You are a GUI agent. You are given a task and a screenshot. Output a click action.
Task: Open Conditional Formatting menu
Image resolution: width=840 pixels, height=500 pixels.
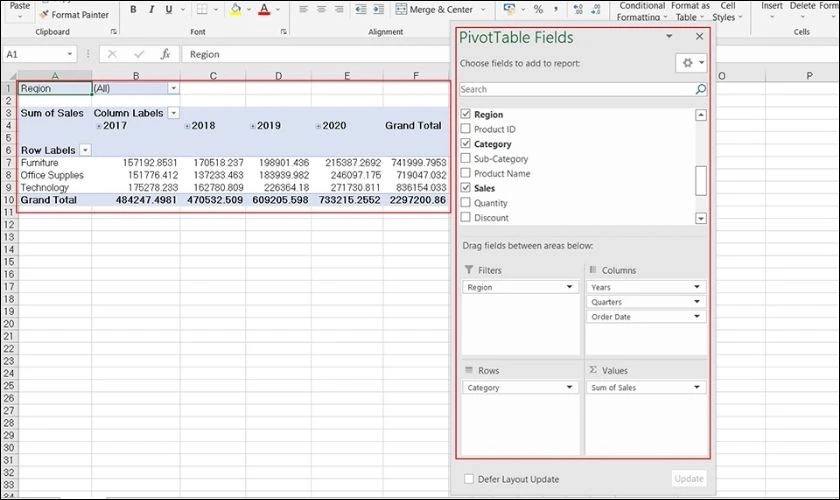click(642, 11)
